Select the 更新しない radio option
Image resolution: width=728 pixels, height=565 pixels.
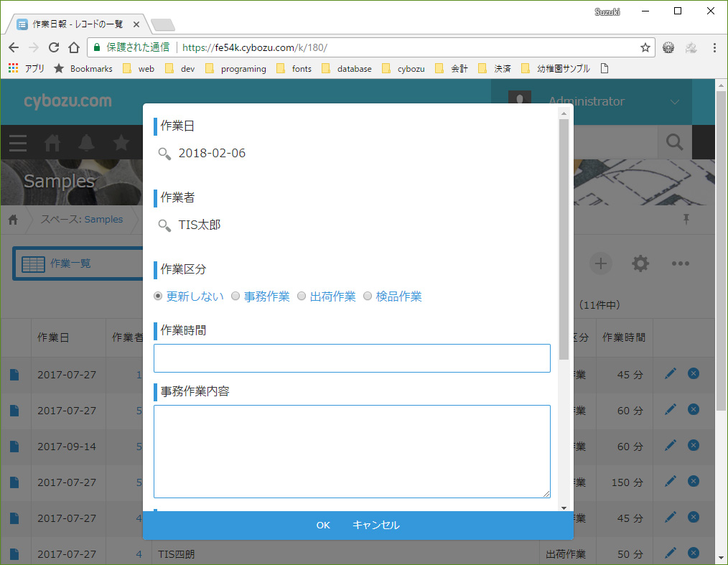(x=159, y=296)
